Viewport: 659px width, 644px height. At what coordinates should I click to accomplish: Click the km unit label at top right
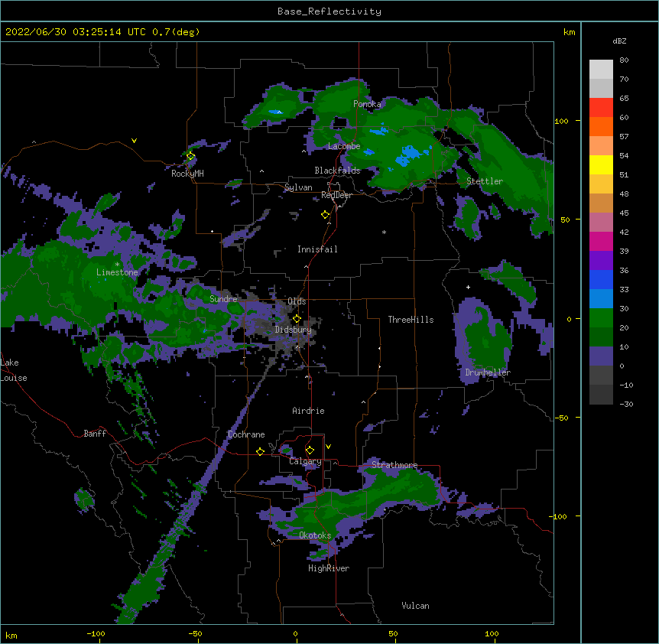569,32
